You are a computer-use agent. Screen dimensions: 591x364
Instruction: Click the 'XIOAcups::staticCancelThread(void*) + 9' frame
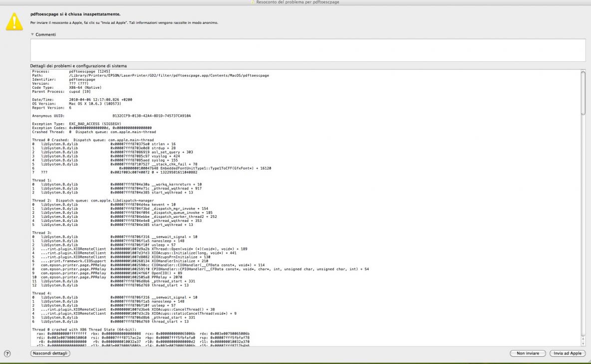[x=134, y=314]
